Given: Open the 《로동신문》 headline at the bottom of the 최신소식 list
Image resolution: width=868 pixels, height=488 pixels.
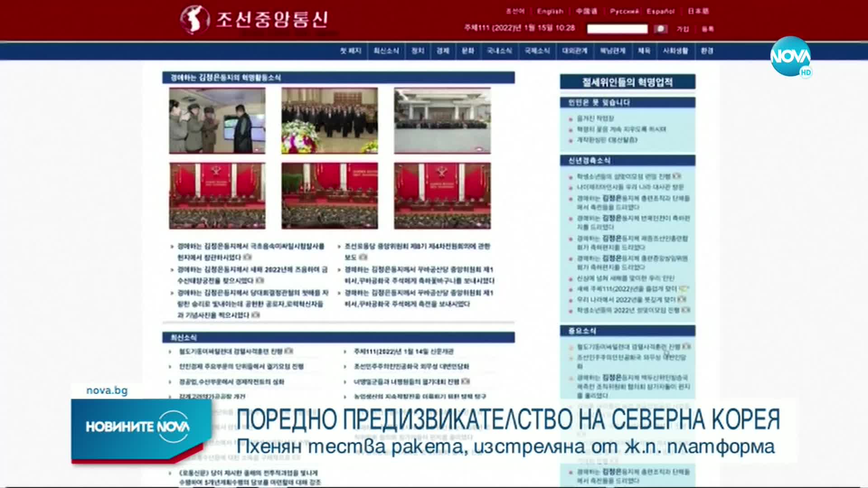Looking at the screenshot, I should [x=250, y=478].
